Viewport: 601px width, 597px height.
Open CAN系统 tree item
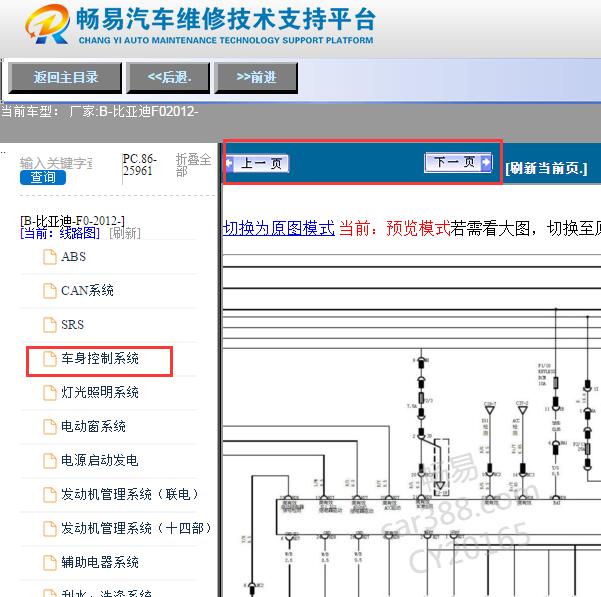pyautogui.click(x=87, y=290)
